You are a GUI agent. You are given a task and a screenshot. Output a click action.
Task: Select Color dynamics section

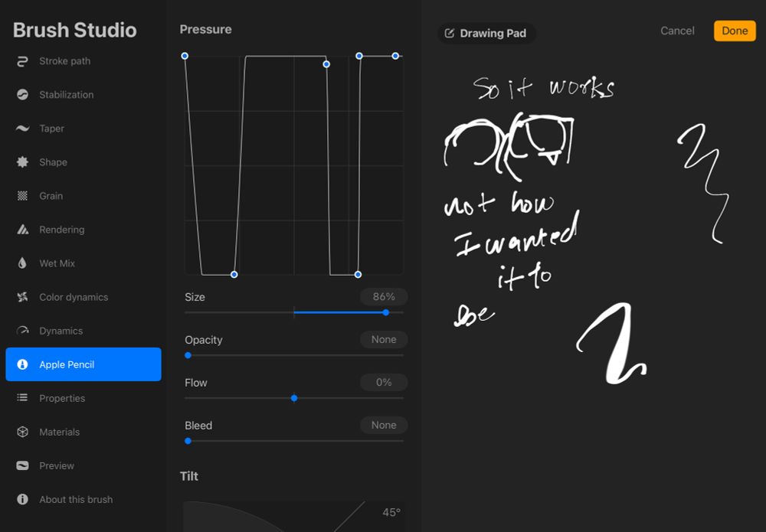coord(83,297)
